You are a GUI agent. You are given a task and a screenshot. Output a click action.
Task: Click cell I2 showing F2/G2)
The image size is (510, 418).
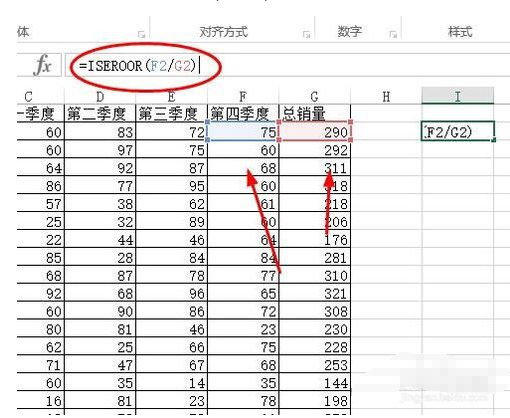pyautogui.click(x=458, y=131)
